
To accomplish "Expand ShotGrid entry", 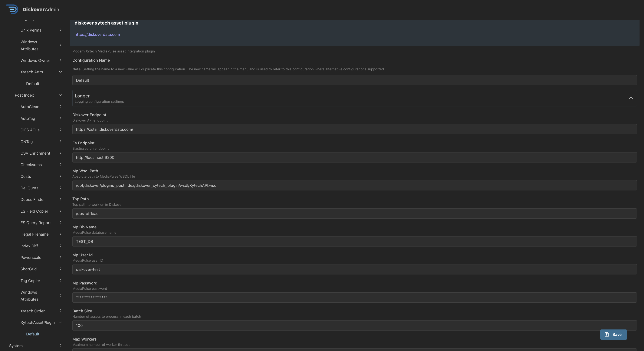I will point(41,269).
